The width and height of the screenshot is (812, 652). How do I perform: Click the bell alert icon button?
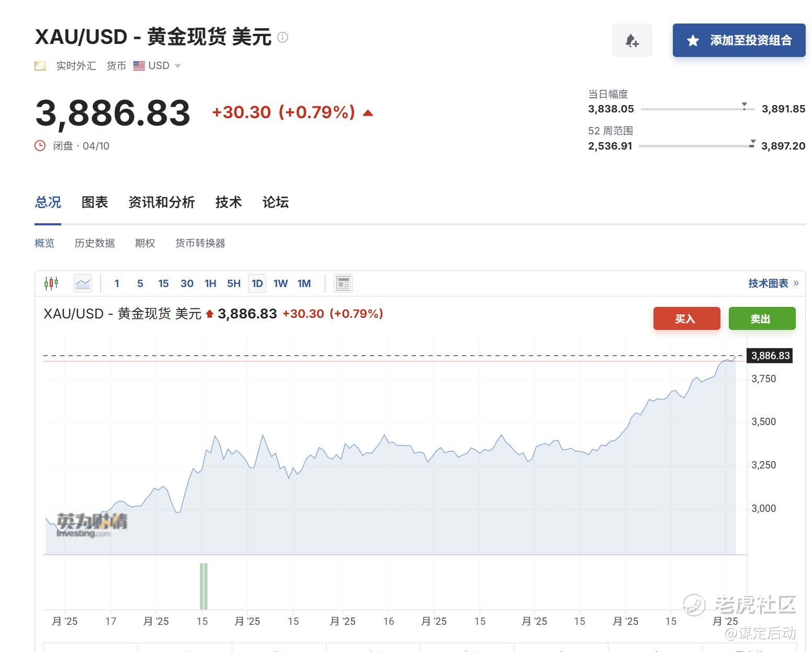(x=632, y=40)
